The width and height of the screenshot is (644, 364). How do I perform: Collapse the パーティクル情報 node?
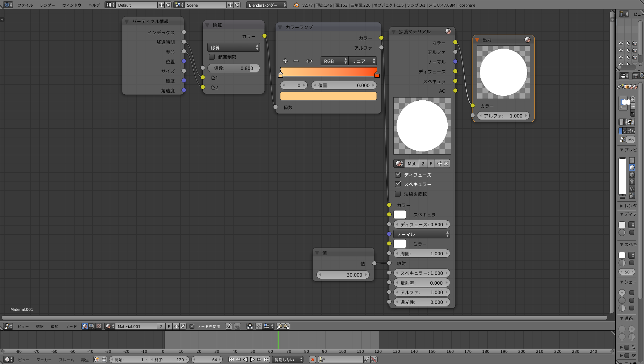point(127,21)
